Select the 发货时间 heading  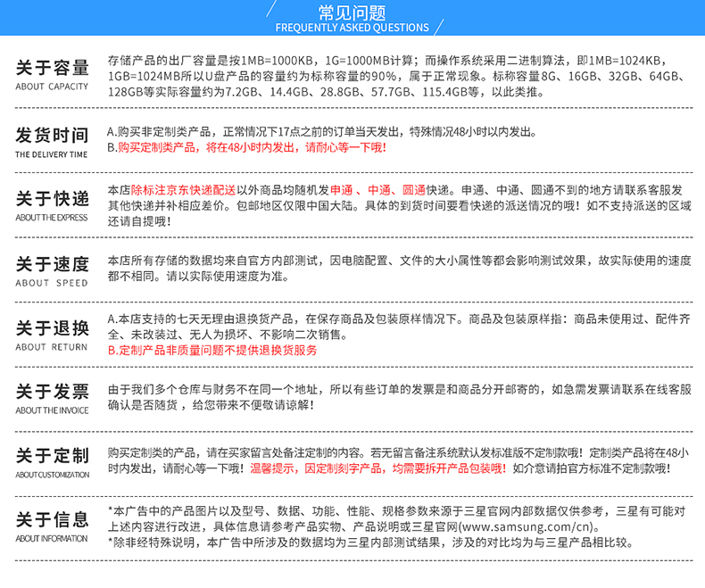(x=52, y=136)
